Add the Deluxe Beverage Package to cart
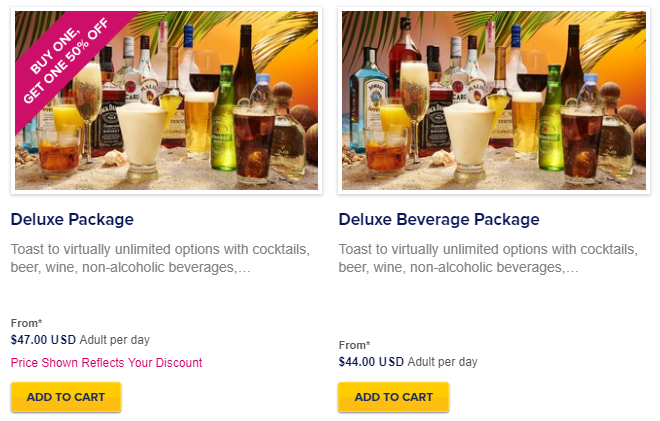 [394, 397]
